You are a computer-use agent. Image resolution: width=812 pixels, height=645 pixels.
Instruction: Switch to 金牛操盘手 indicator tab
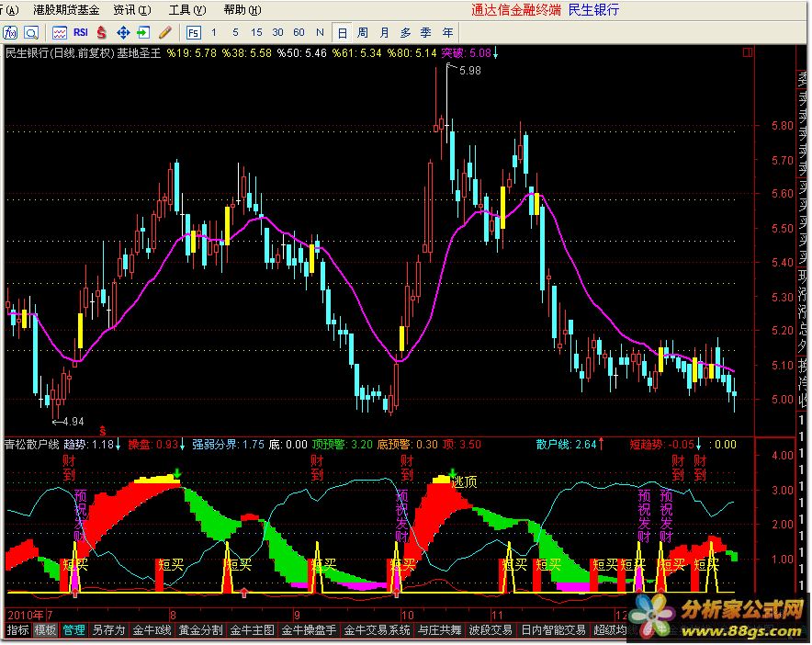click(x=309, y=630)
